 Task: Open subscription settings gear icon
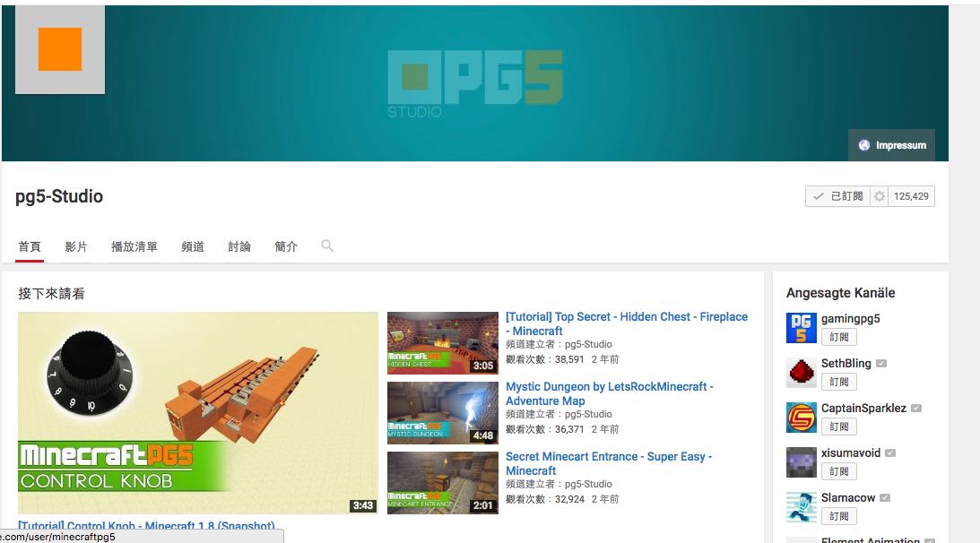(x=880, y=196)
